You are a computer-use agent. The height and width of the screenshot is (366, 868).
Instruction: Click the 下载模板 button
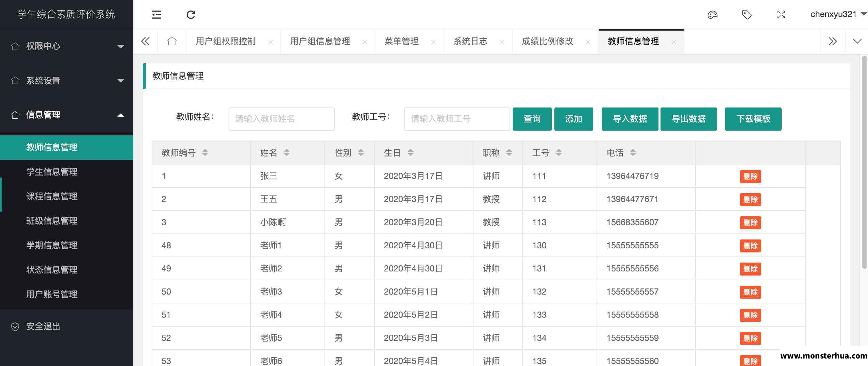point(753,119)
